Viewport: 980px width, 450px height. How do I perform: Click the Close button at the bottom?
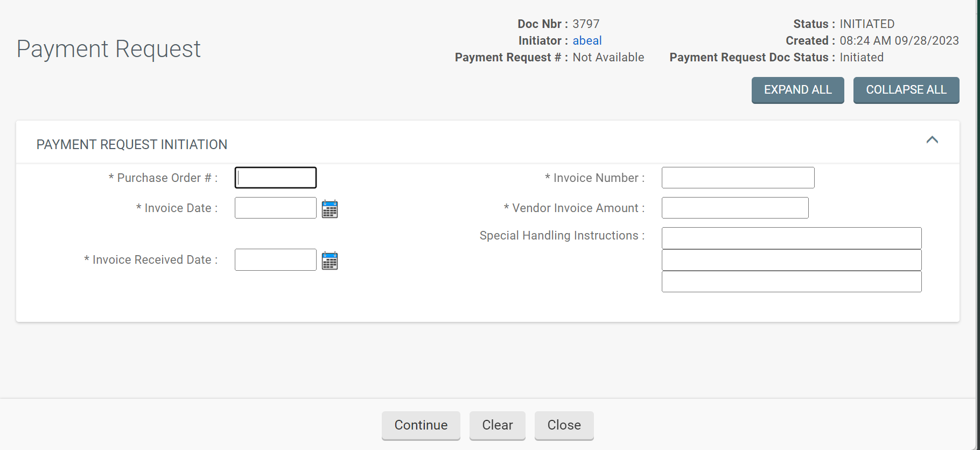click(564, 425)
